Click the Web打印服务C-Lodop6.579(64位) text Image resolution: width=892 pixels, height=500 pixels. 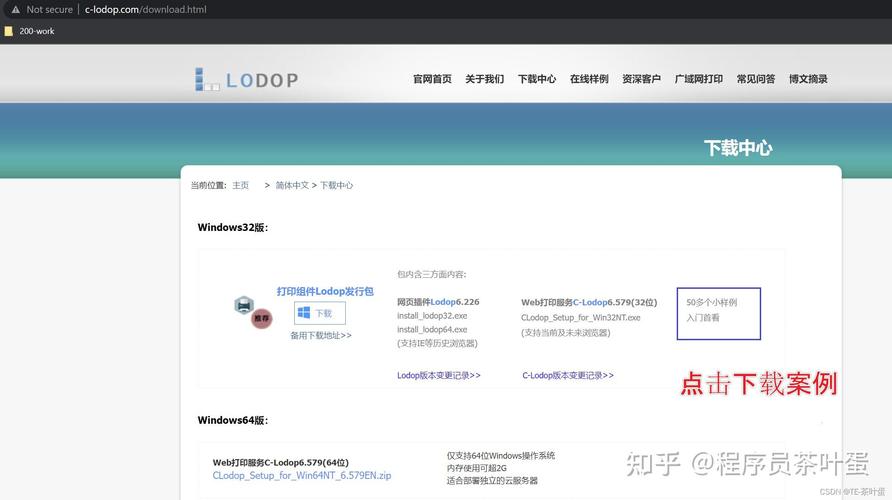[x=280, y=462]
